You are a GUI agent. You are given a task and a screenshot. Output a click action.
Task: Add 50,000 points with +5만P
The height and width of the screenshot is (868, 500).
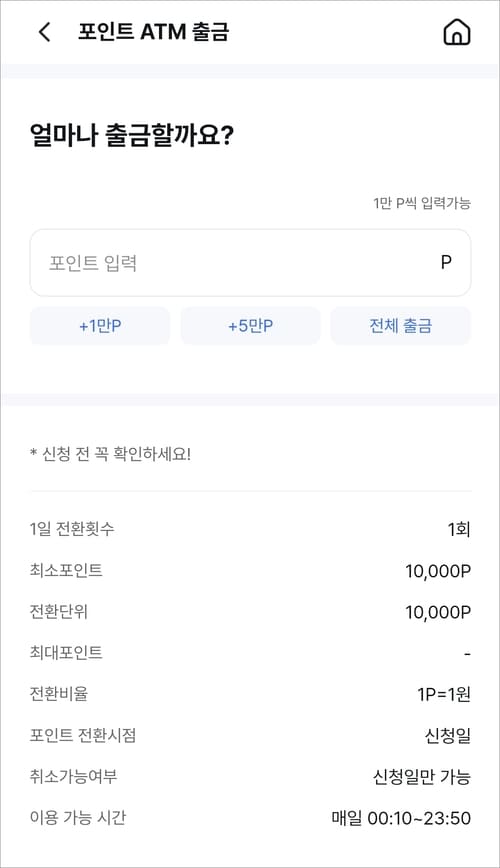coord(250,326)
